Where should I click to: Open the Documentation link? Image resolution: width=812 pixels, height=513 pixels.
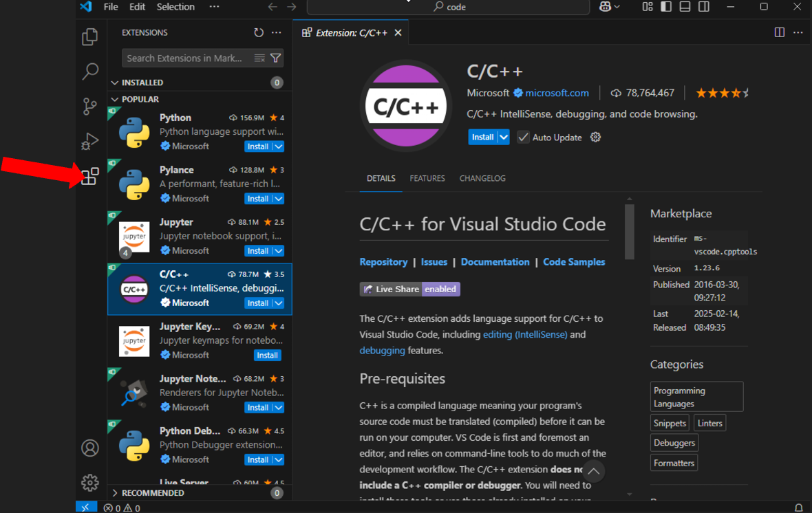[495, 262]
